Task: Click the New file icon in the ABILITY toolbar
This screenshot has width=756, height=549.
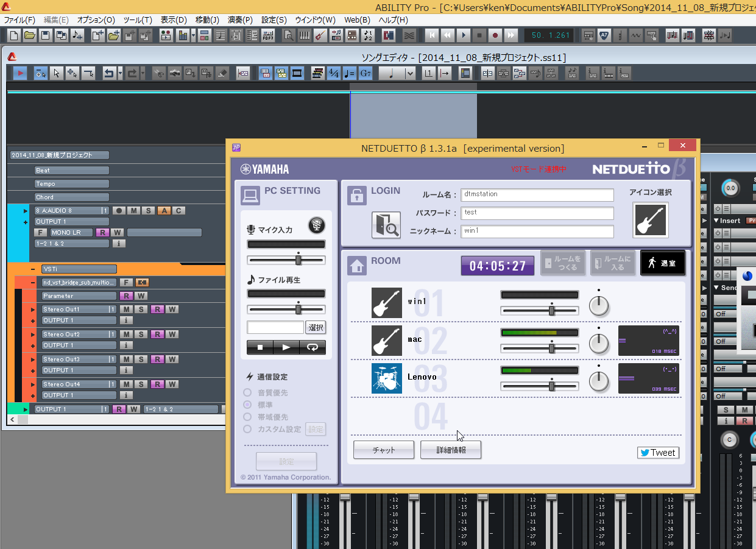Action: 15,35
